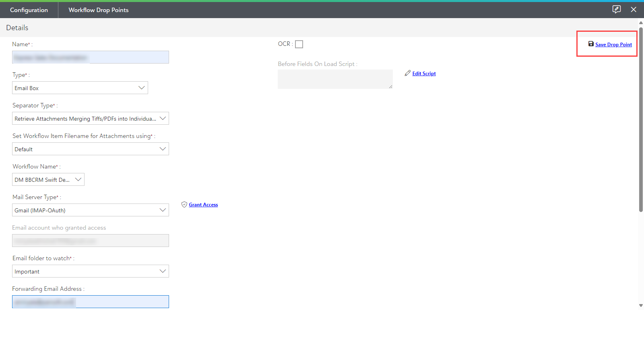The height and width of the screenshot is (362, 644).
Task: Expand the Separator Type dropdown
Action: (91, 118)
